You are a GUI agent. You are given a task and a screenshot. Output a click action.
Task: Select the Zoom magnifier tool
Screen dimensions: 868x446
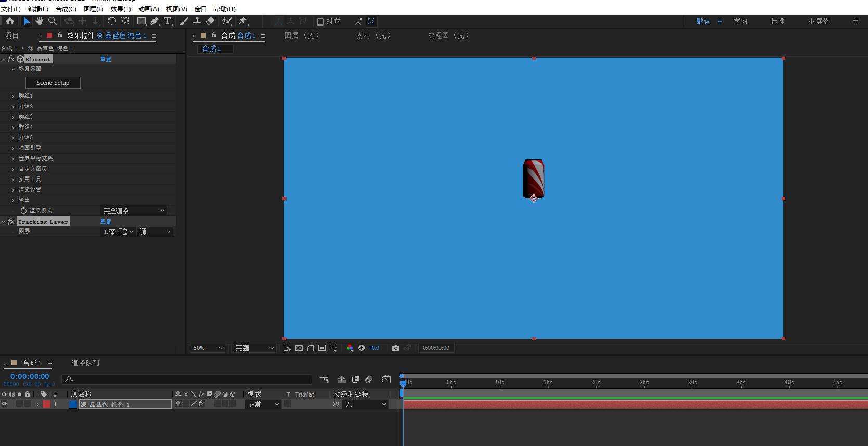(x=53, y=21)
